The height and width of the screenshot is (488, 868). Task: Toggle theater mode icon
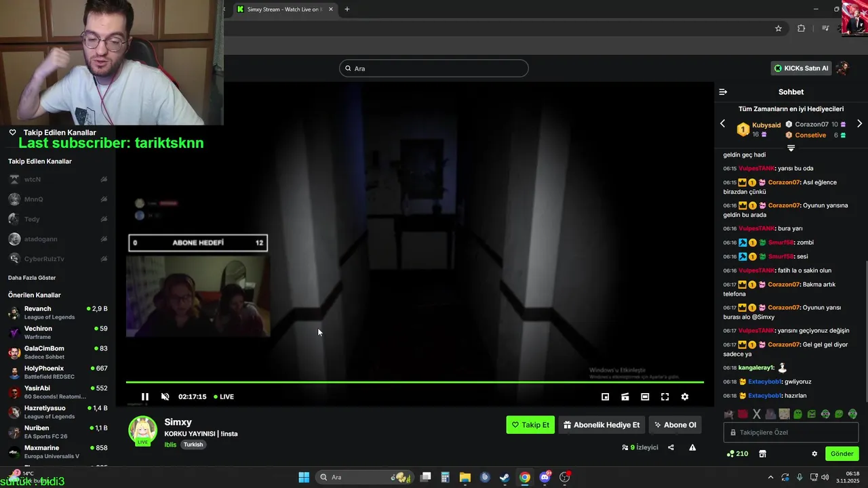pos(645,396)
